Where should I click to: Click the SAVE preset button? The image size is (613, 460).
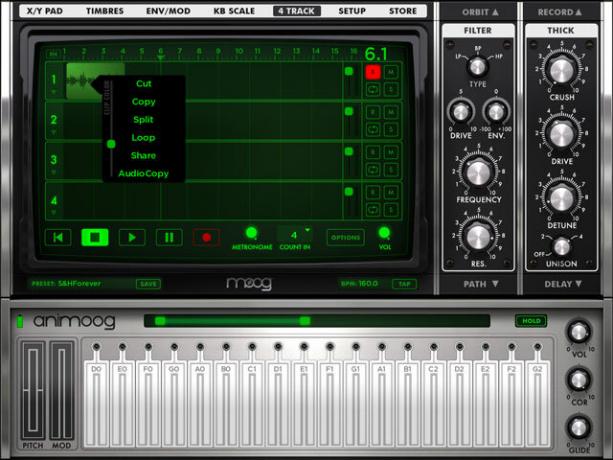[x=148, y=284]
